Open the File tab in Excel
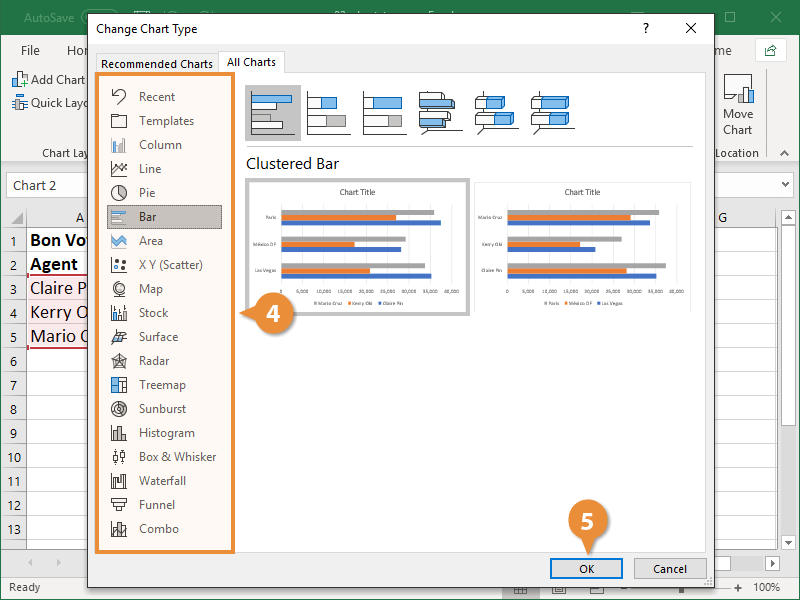 click(30, 51)
